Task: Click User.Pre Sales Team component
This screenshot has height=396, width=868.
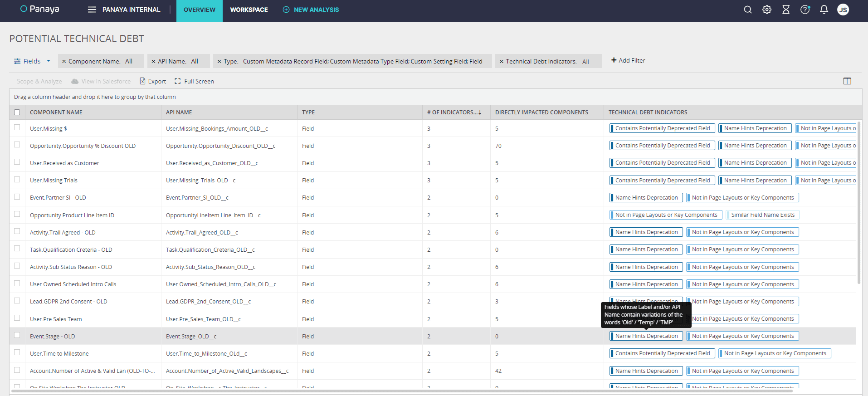Action: (56, 319)
